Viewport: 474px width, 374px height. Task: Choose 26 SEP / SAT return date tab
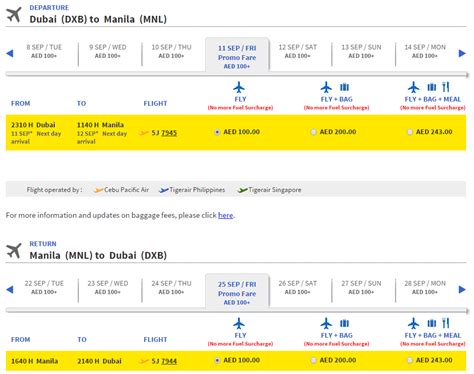point(298,287)
